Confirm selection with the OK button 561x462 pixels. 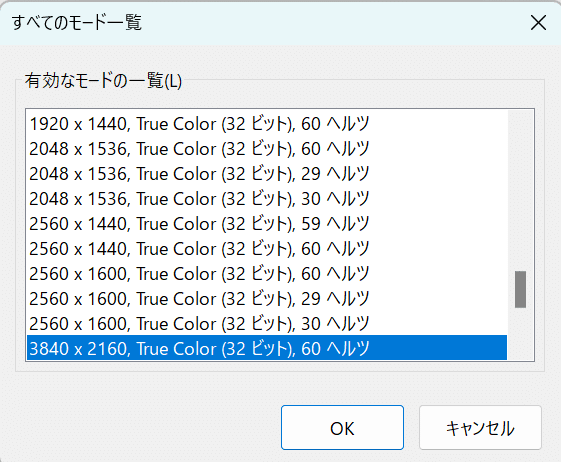(342, 428)
